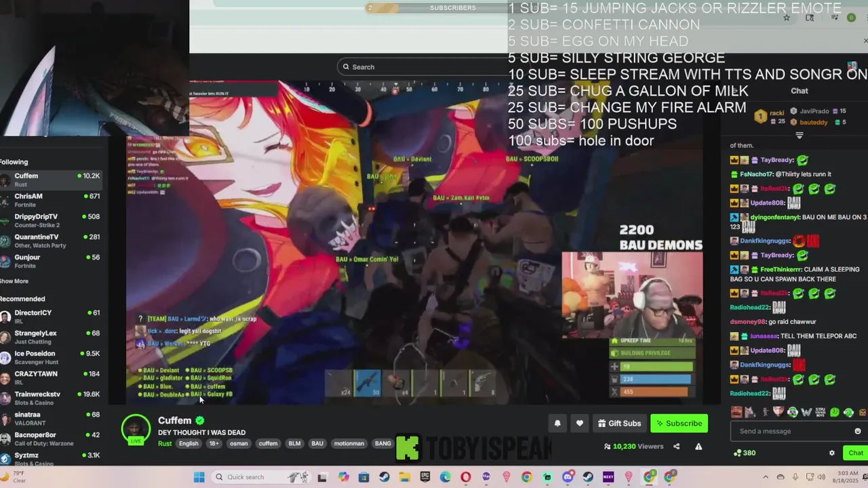Viewport: 868px width, 488px height.
Task: Click the gold rank one leaderboard badge
Action: pyautogui.click(x=760, y=117)
